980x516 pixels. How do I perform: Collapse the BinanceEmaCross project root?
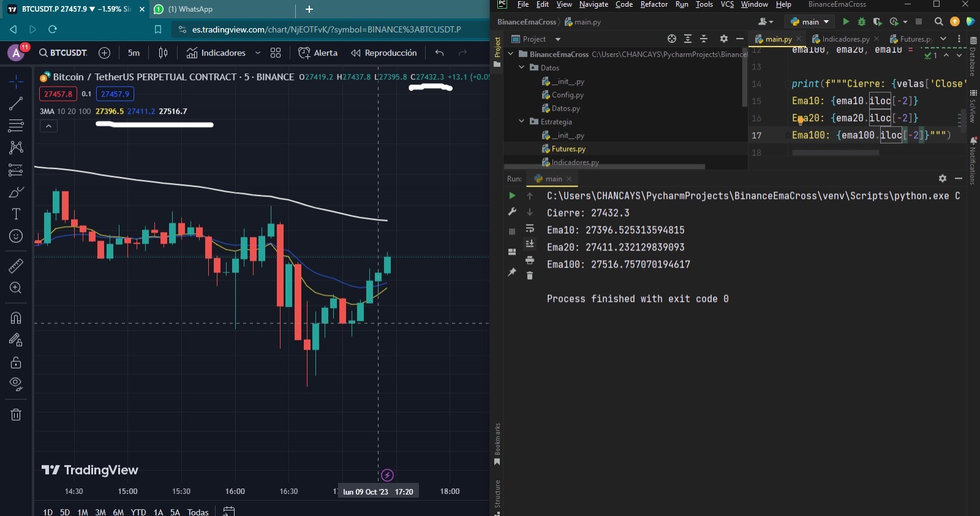point(511,54)
